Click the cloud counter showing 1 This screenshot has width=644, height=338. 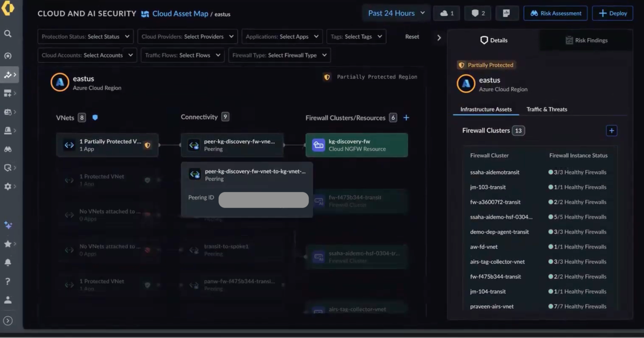click(447, 13)
